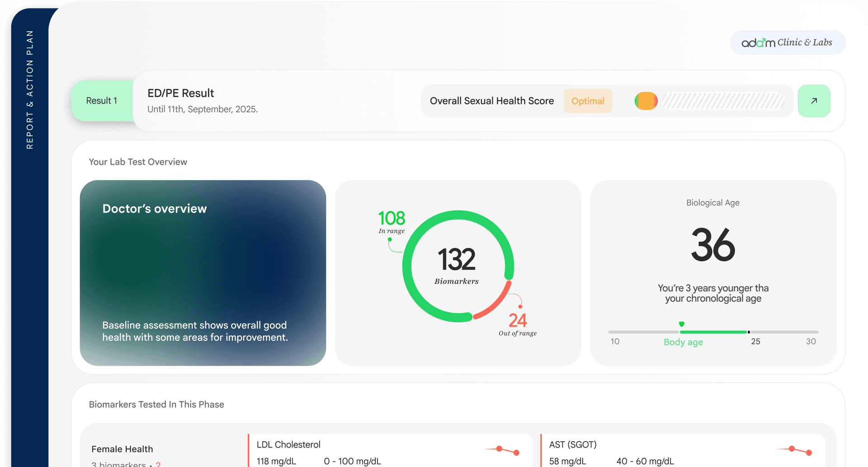Click the green in-range dot marker
The image size is (868, 467).
(390, 239)
